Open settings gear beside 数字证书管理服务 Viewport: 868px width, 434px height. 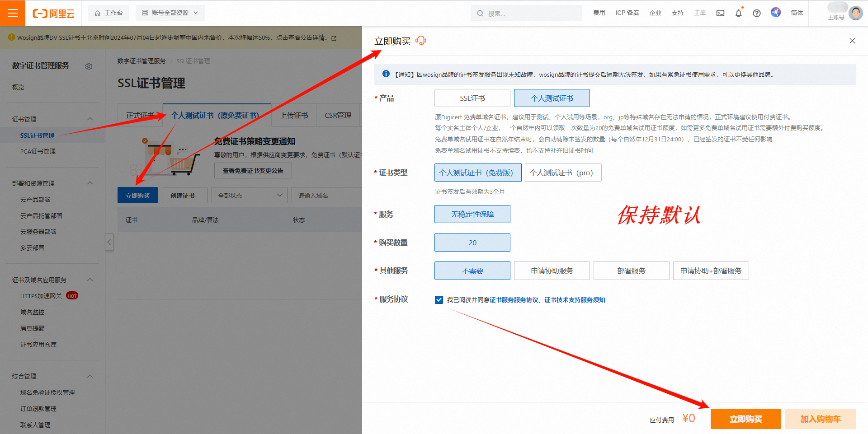pos(89,66)
